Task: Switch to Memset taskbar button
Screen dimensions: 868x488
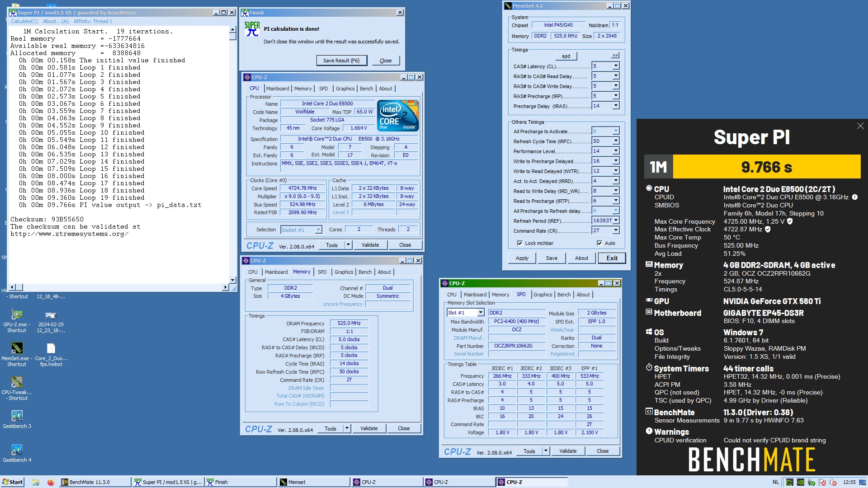Action: 314,482
